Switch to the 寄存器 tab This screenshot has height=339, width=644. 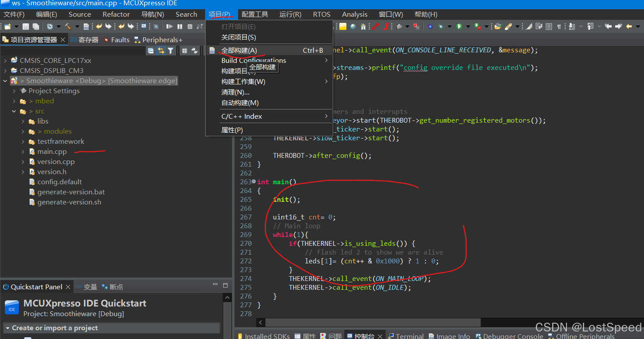click(85, 40)
